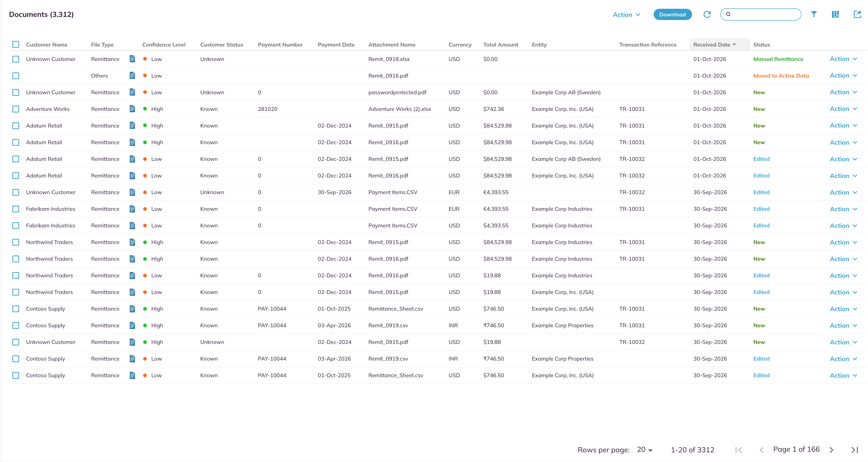
Task: Click the refresh icon in the toolbar
Action: [x=707, y=14]
